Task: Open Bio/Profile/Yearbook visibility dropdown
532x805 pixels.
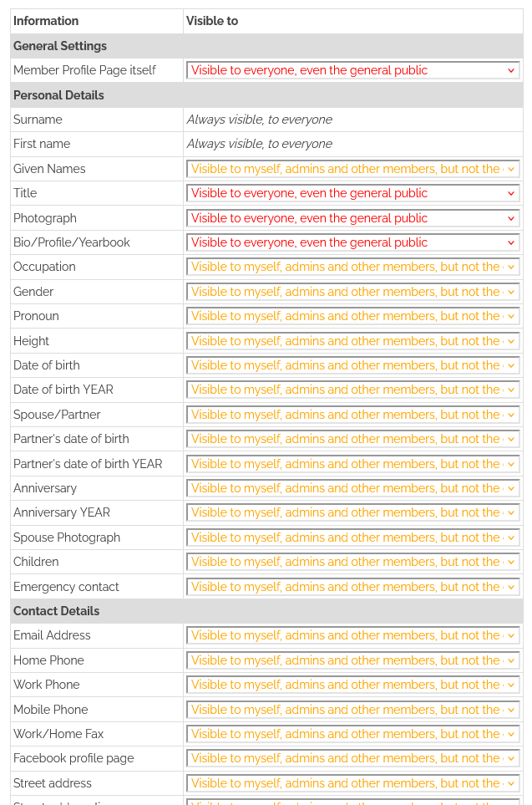Action: click(x=352, y=242)
